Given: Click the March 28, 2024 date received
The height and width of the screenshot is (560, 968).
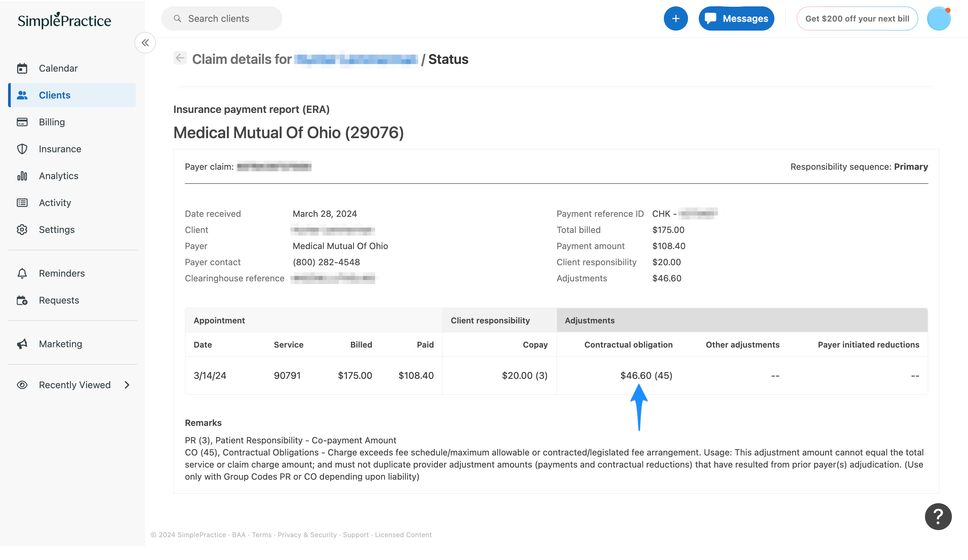Looking at the screenshot, I should tap(325, 214).
